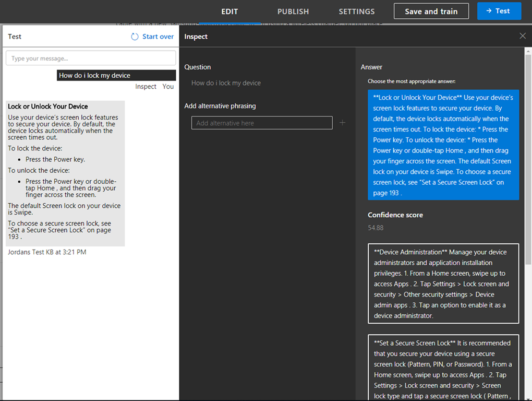Click the Inspect panel's right vertical scrollbar
The image size is (532, 401).
(x=528, y=209)
